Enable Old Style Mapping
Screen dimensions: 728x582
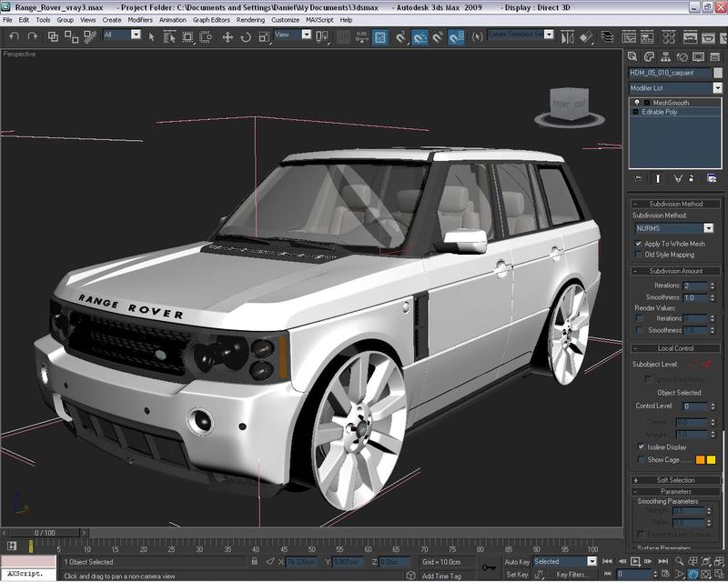click(638, 255)
